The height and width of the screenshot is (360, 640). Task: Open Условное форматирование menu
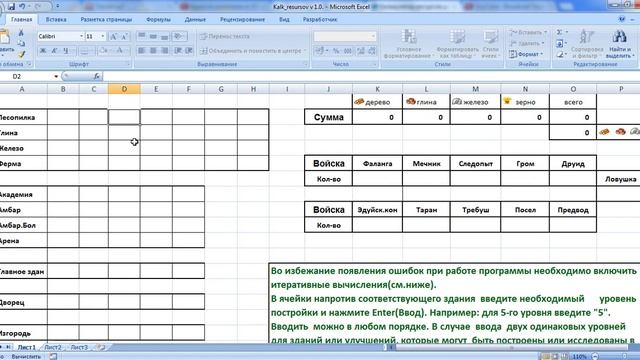(x=408, y=44)
